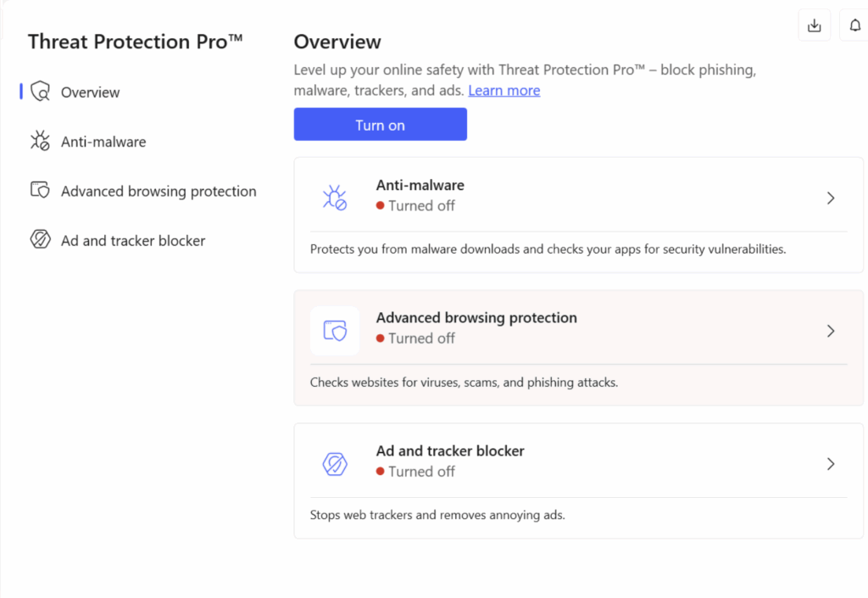Select the Overview shield icon in sidebar
868x598 pixels.
pyautogui.click(x=40, y=92)
